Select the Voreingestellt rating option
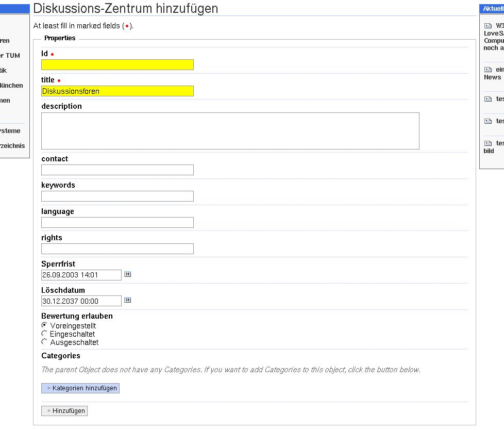504x430 pixels. [x=44, y=325]
